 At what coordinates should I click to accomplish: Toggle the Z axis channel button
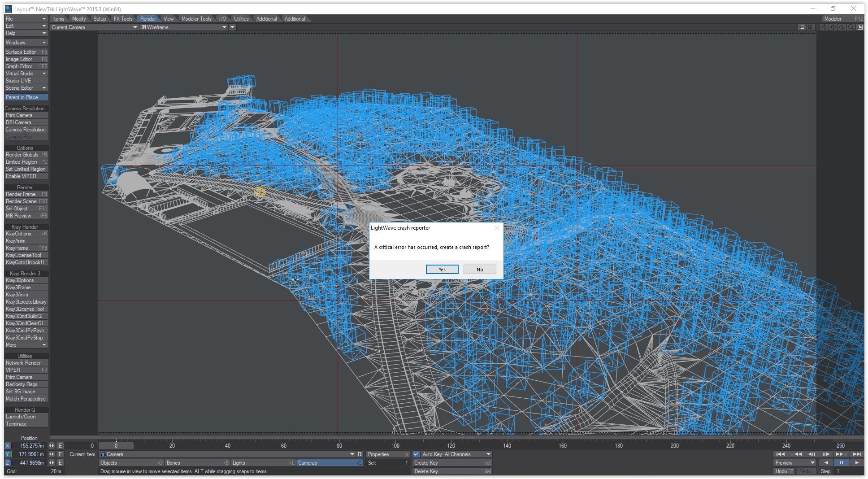[7, 463]
